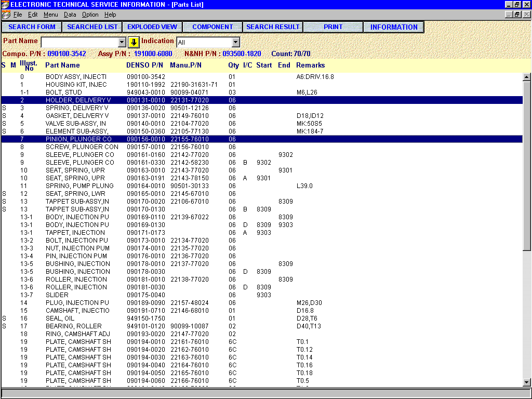The height and width of the screenshot is (399, 532).
Task: Open the INFORMATION page
Action: point(394,27)
